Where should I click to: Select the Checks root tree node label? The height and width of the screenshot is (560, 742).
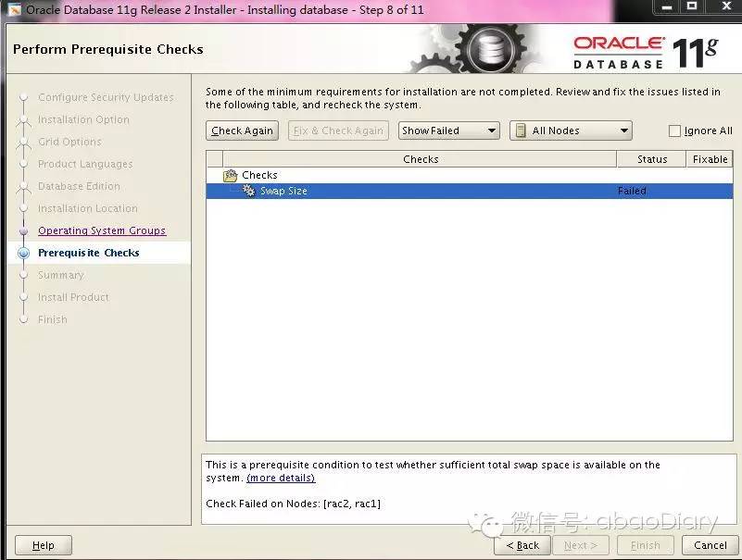259,175
